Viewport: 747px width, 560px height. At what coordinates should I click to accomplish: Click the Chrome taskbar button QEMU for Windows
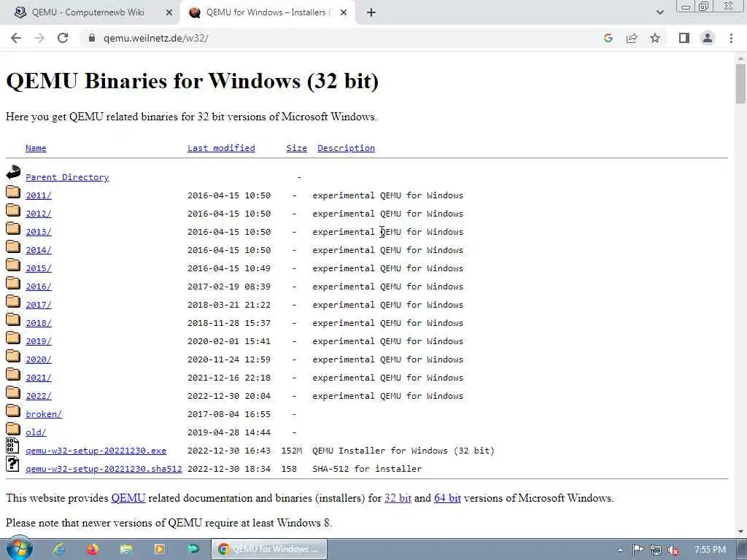pos(269,550)
